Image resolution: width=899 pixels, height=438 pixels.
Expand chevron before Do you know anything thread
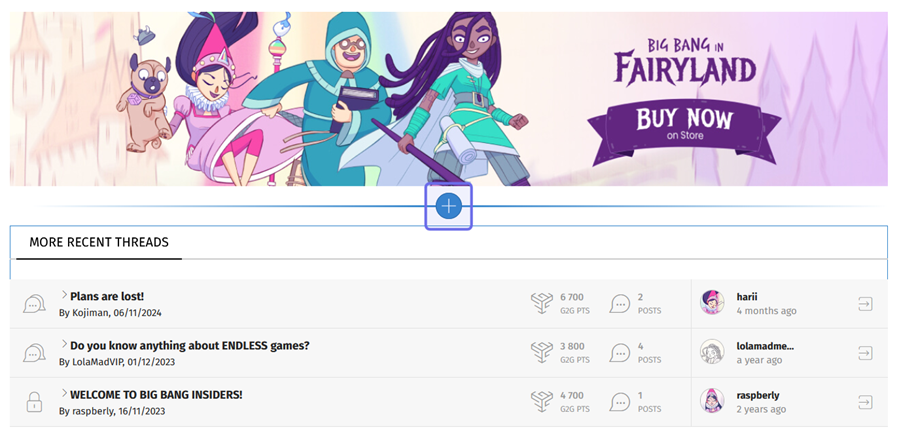(x=64, y=344)
